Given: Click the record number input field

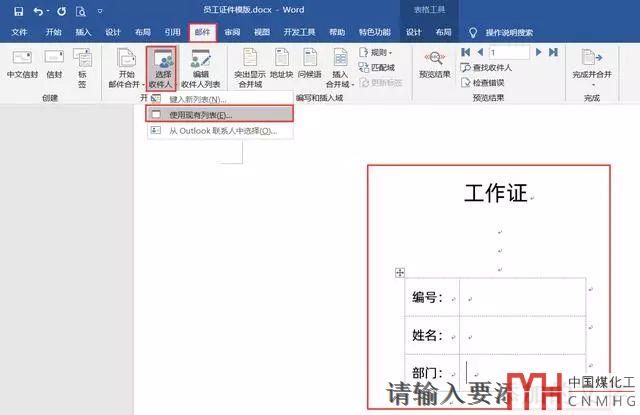Looking at the screenshot, I should pyautogui.click(x=509, y=52).
